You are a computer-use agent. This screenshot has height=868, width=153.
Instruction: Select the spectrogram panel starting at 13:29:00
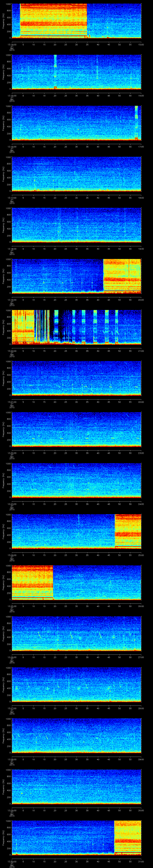click(77, 787)
